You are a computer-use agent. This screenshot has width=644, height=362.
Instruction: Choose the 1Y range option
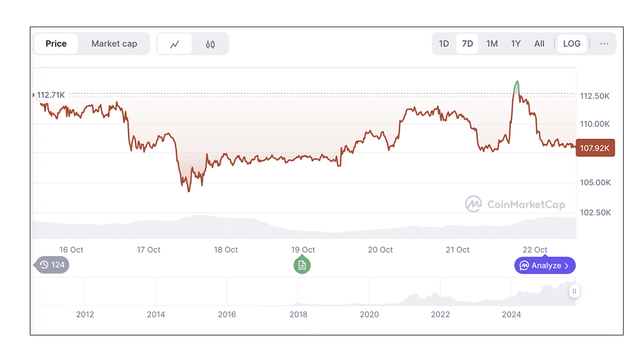pos(516,44)
